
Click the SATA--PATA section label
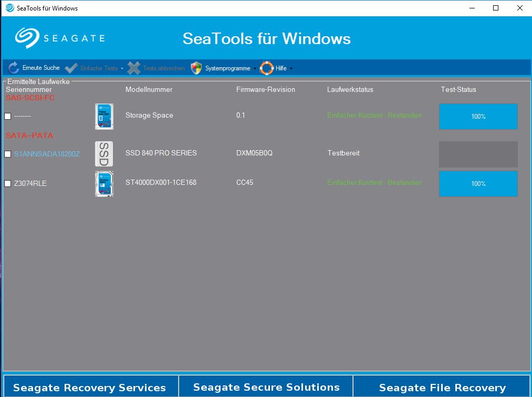pyautogui.click(x=29, y=135)
